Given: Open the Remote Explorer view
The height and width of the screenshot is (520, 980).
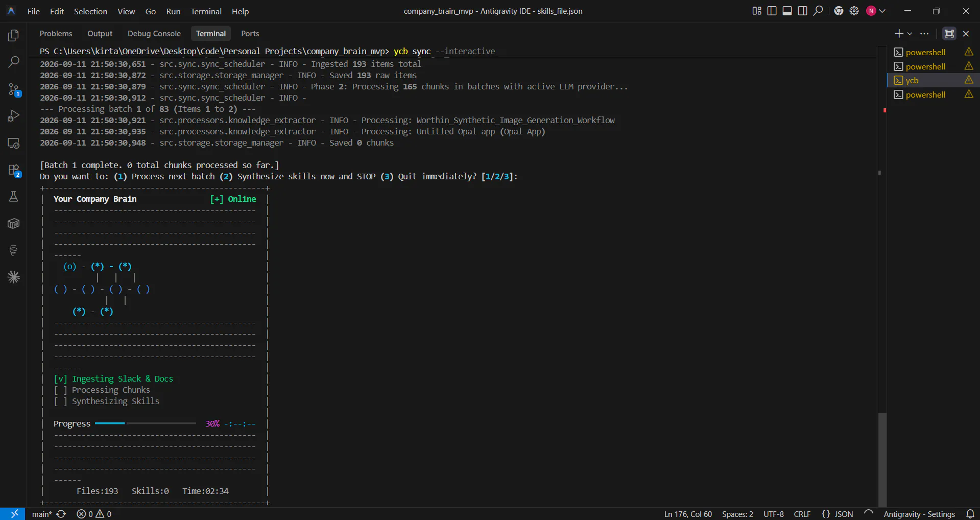Looking at the screenshot, I should point(14,143).
